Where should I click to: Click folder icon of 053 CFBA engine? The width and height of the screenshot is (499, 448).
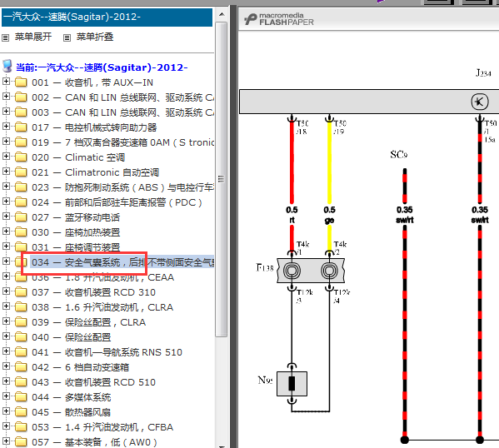pos(21,426)
